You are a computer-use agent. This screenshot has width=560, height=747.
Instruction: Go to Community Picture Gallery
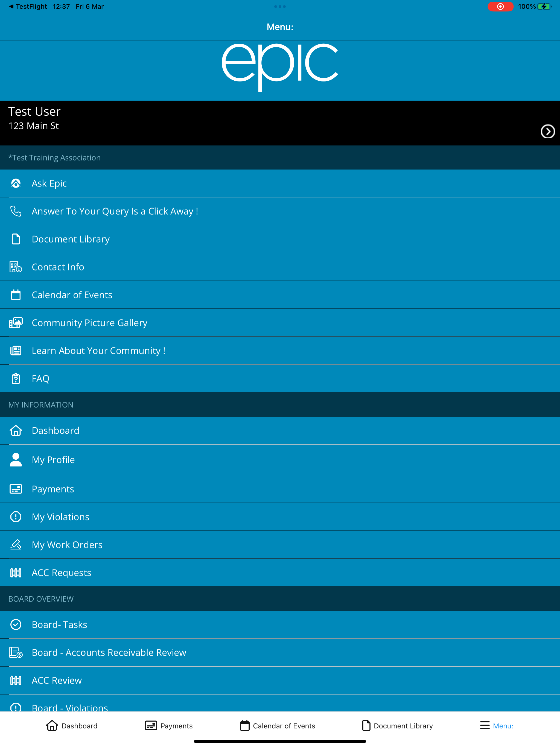pyautogui.click(x=280, y=323)
